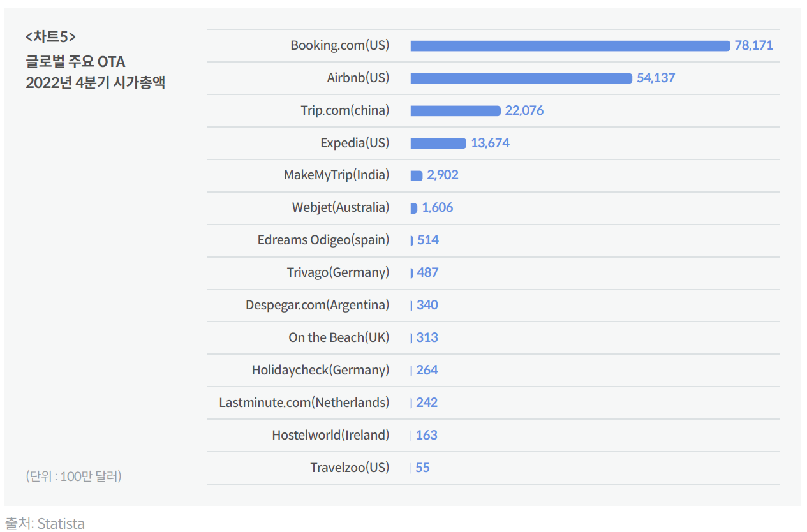
Task: Click the 출처: Statista source text
Action: (45, 524)
